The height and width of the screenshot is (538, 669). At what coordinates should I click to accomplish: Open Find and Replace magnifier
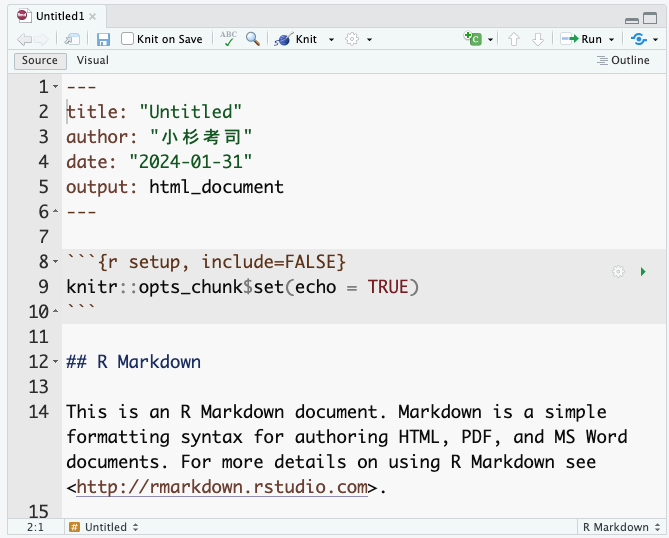click(x=253, y=39)
